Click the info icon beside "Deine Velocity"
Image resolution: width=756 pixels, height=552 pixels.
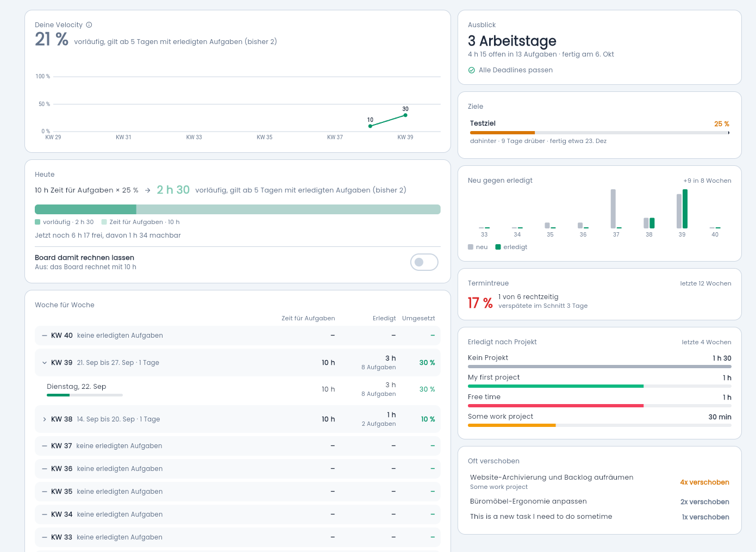click(x=89, y=25)
